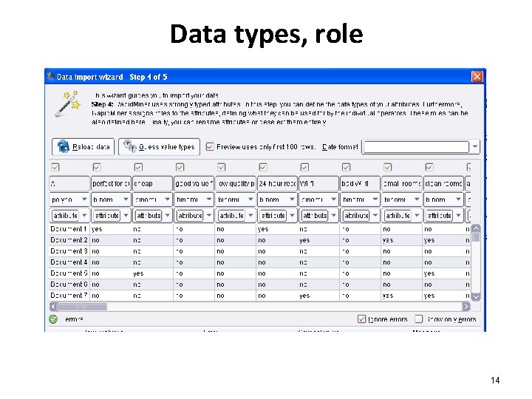Click 'yes' in Document 7 clean rooms column
This screenshot has width=532, height=399.
(x=429, y=296)
